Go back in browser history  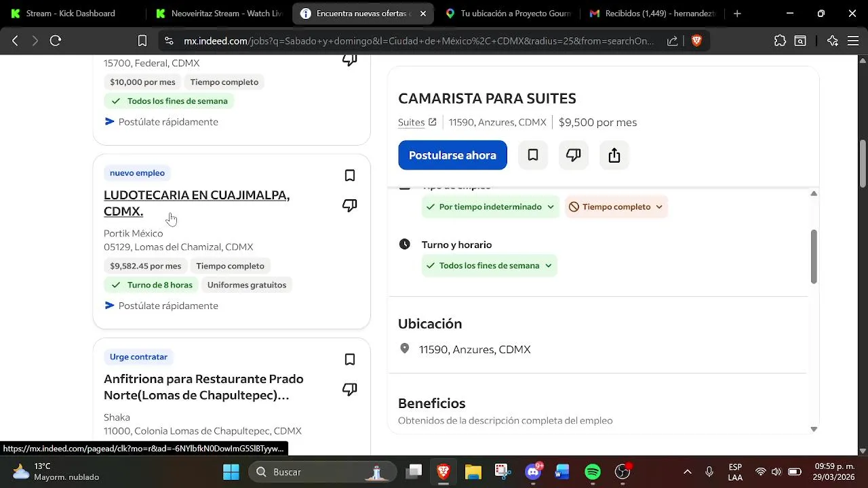click(x=15, y=41)
